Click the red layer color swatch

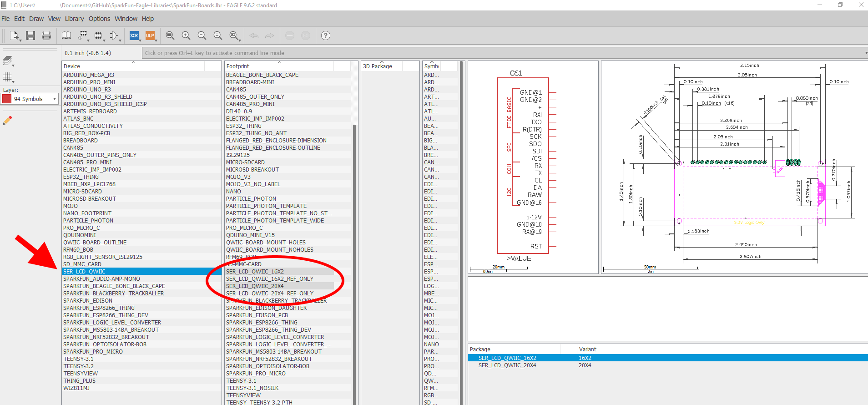(x=7, y=99)
